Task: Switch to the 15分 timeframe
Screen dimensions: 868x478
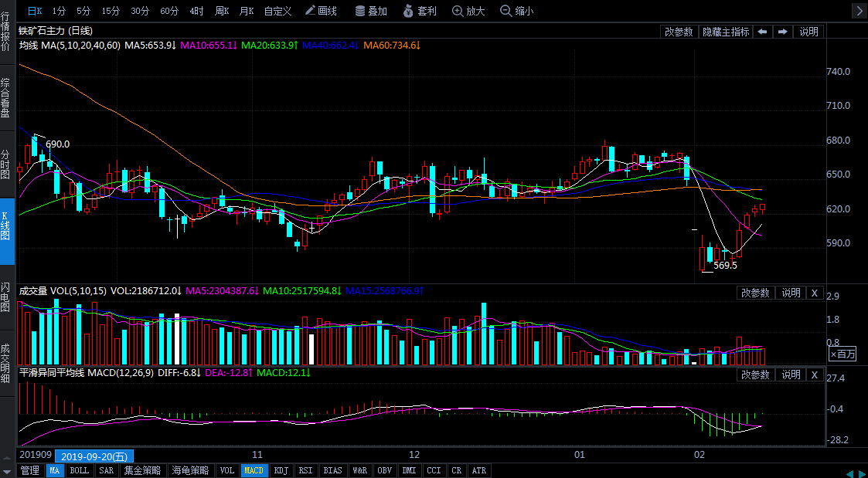Action: 111,11
